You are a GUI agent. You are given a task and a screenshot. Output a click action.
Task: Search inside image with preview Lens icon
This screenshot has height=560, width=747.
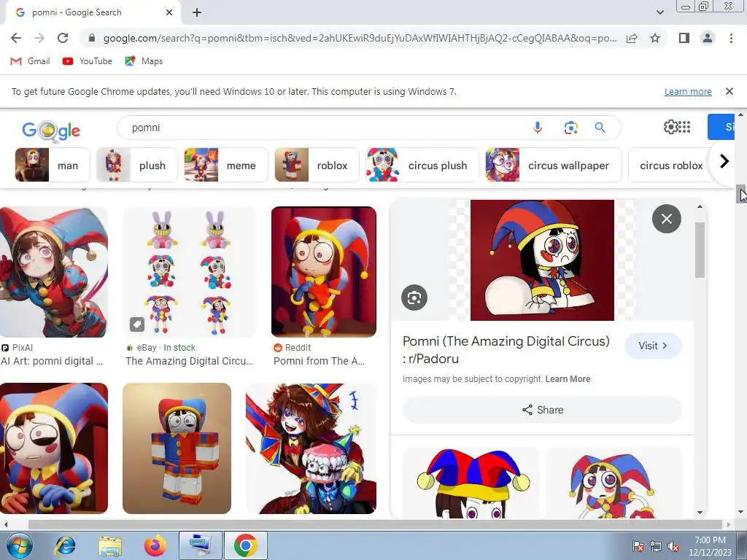pos(414,297)
